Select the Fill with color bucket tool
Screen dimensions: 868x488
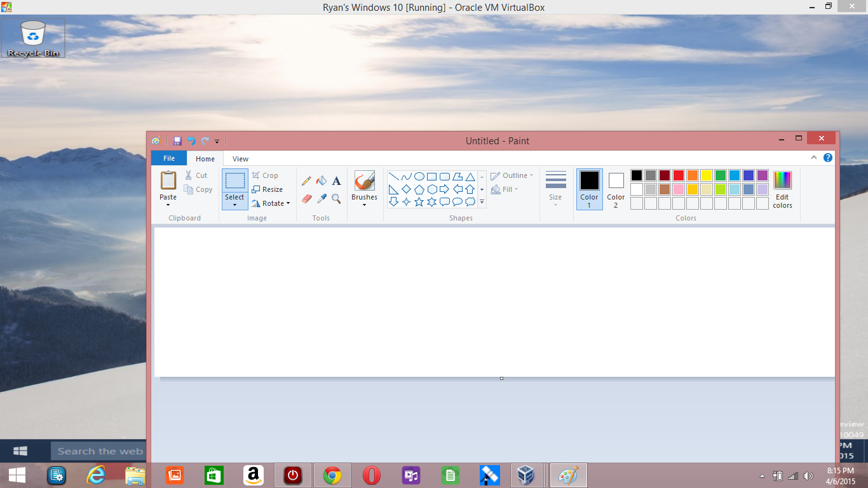(x=321, y=180)
